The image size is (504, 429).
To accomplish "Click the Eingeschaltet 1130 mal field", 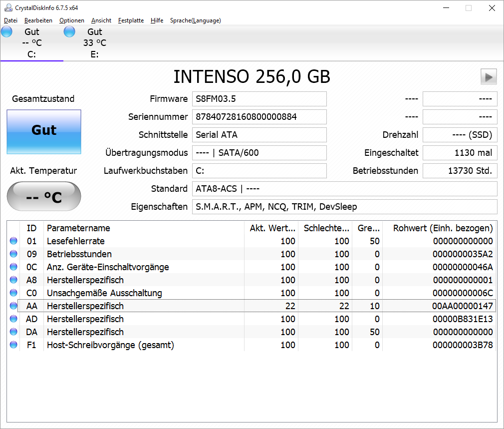I will coord(460,153).
